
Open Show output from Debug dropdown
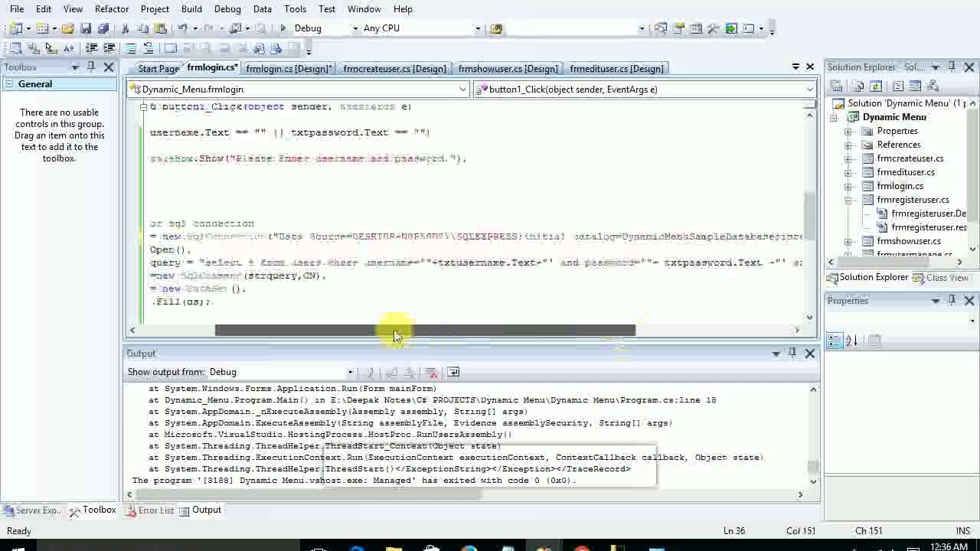350,372
